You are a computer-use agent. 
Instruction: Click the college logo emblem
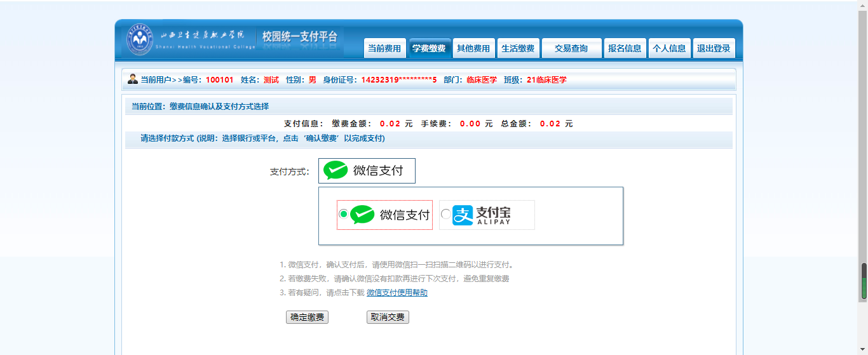(139, 39)
